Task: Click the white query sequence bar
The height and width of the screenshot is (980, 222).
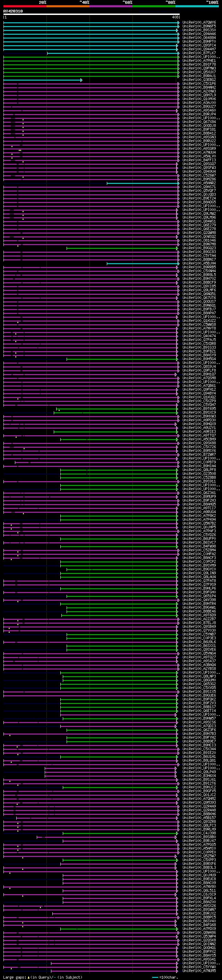Action: tap(92, 15)
